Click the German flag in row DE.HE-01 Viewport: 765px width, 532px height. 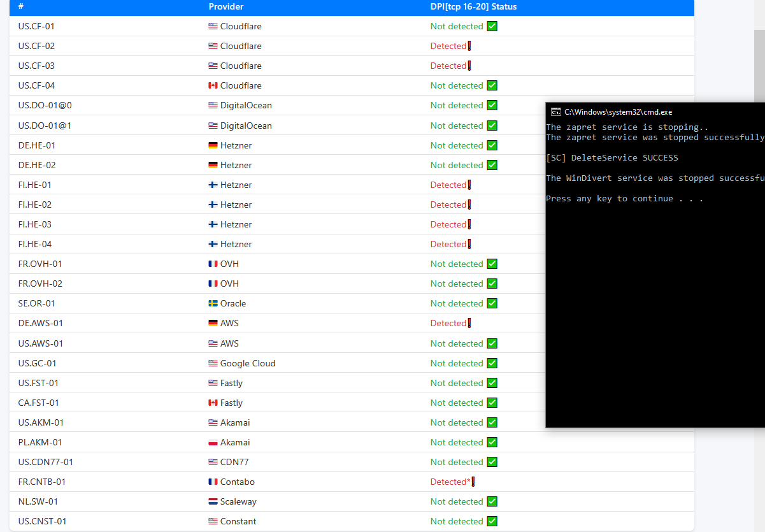tap(213, 145)
